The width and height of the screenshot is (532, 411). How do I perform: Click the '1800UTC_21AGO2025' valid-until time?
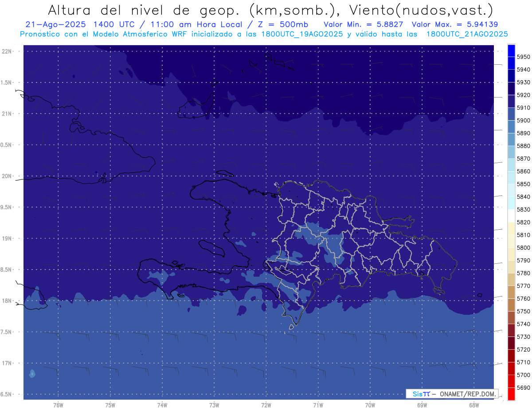point(467,34)
